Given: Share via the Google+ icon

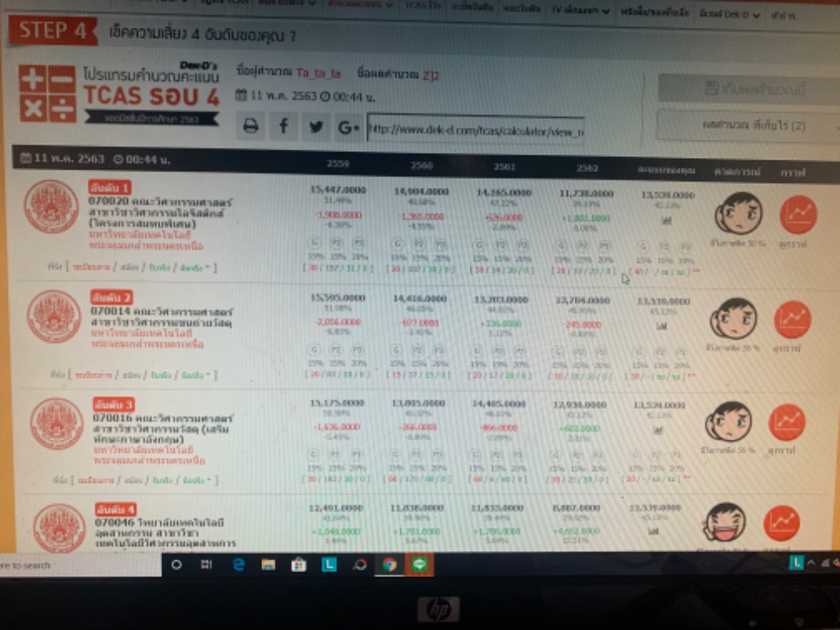Looking at the screenshot, I should pyautogui.click(x=348, y=128).
